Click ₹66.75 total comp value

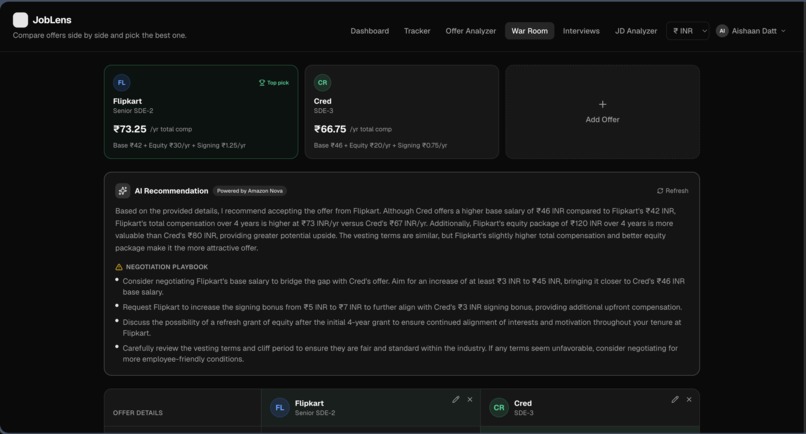[x=330, y=129]
